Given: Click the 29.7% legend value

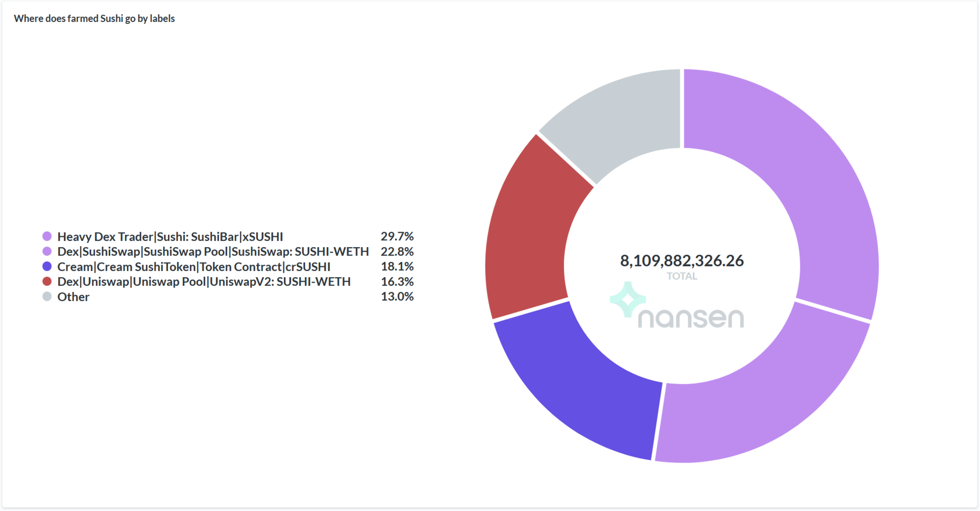Looking at the screenshot, I should click(x=397, y=236).
